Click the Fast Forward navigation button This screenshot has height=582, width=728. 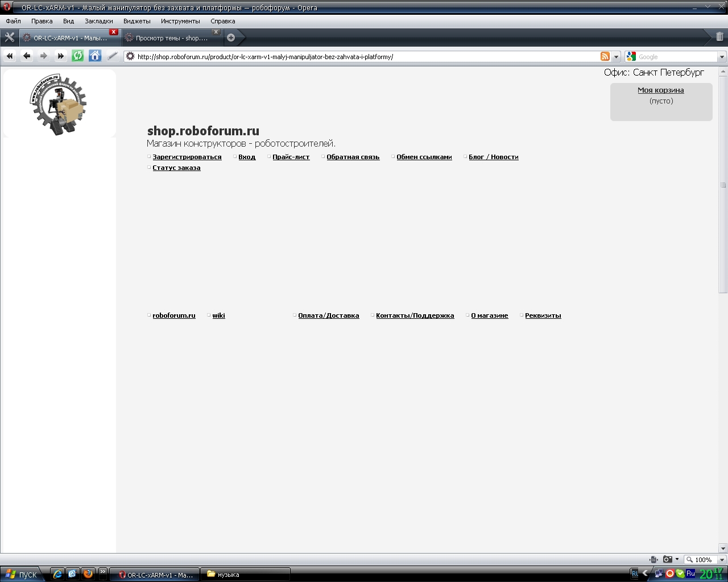coord(61,56)
